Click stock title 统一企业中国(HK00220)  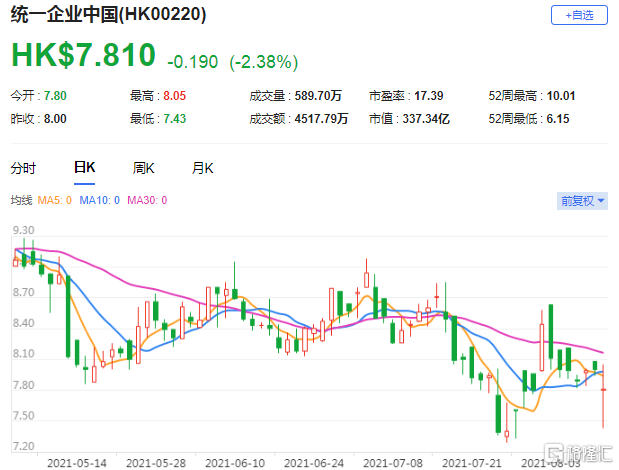tap(109, 15)
